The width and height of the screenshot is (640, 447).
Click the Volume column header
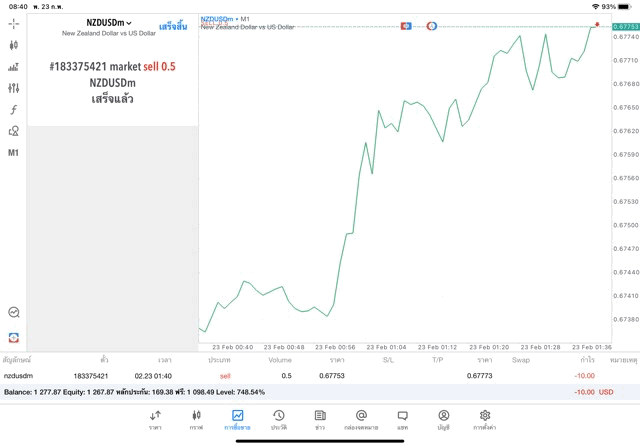pos(280,360)
